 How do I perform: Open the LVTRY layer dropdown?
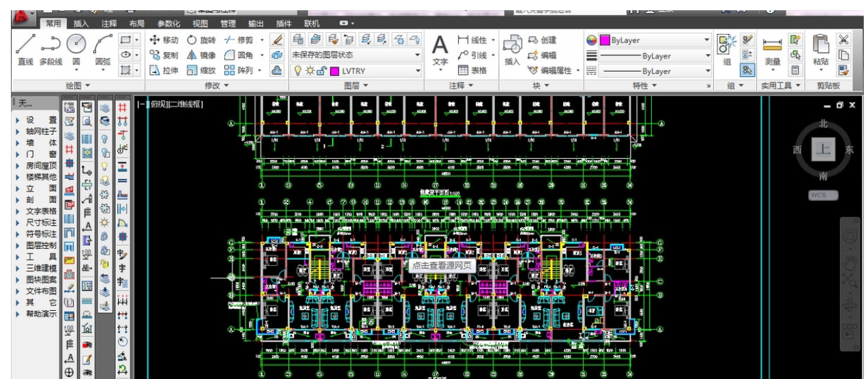coord(357,71)
